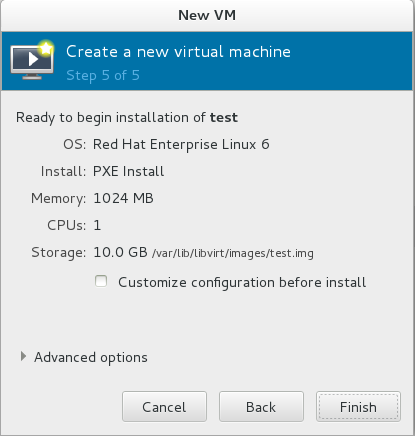The width and height of the screenshot is (415, 436).
Task: Expand the Advanced options section
Action: [23, 356]
